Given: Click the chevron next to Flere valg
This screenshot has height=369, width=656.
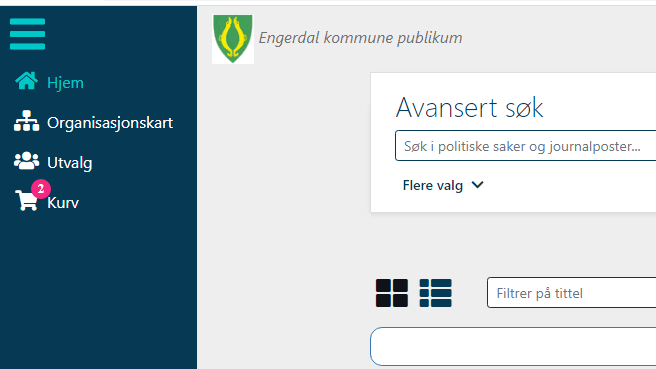Looking at the screenshot, I should point(477,185).
